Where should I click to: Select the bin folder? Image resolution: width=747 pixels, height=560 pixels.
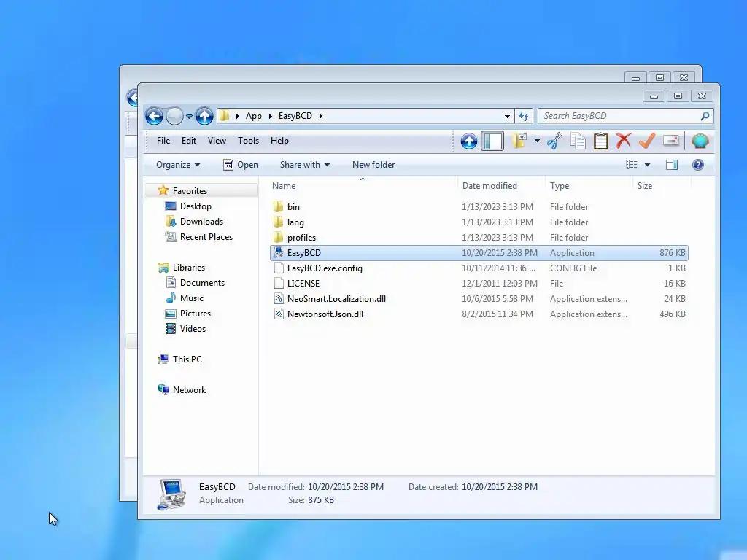[x=479, y=206]
